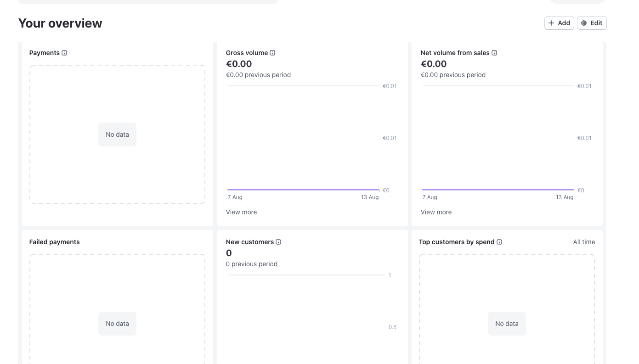
Task: Click the No data placeholder in Payments card
Action: (x=117, y=134)
